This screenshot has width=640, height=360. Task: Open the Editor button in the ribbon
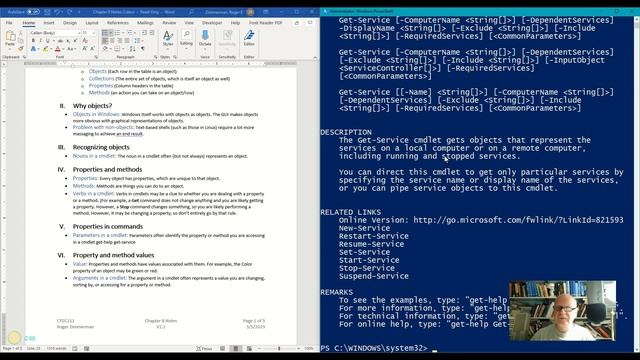tap(249, 39)
